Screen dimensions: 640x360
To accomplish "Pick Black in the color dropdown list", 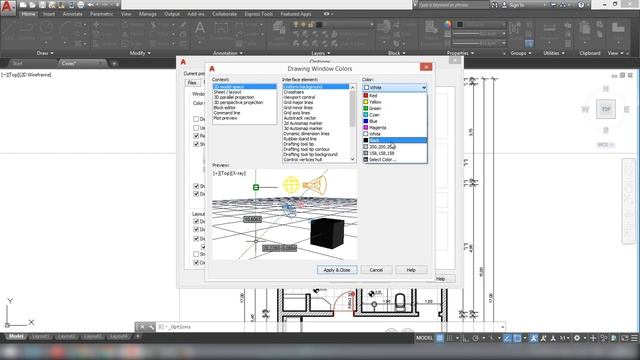I will tap(395, 140).
